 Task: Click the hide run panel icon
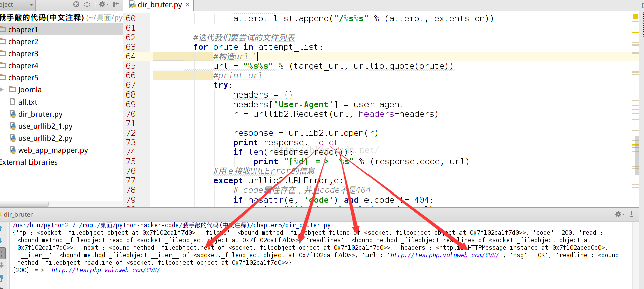tap(633, 214)
